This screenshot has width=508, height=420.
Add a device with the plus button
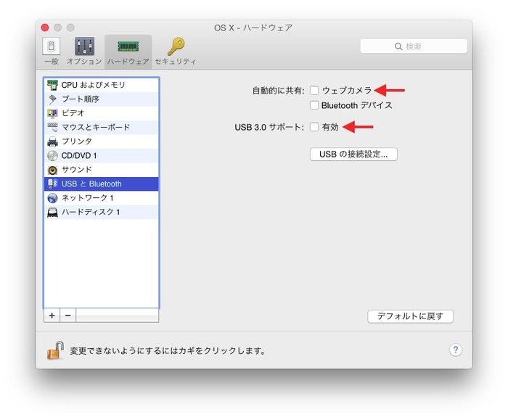[52, 316]
